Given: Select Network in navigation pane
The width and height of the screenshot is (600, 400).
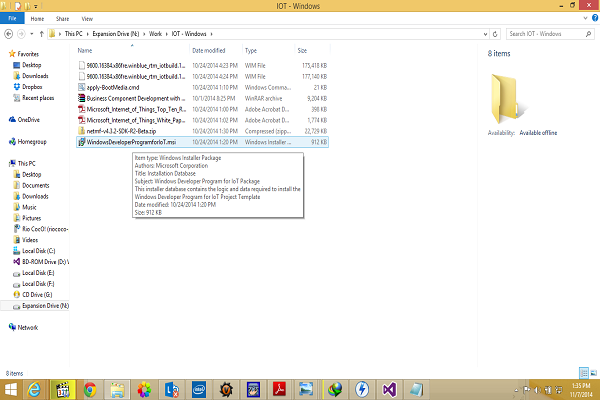Looking at the screenshot, I should (23, 328).
